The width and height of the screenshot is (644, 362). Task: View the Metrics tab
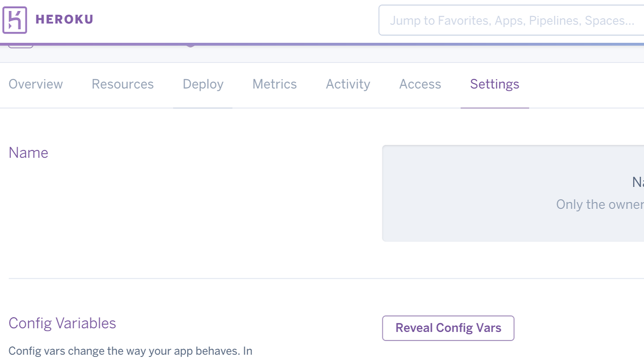click(274, 84)
